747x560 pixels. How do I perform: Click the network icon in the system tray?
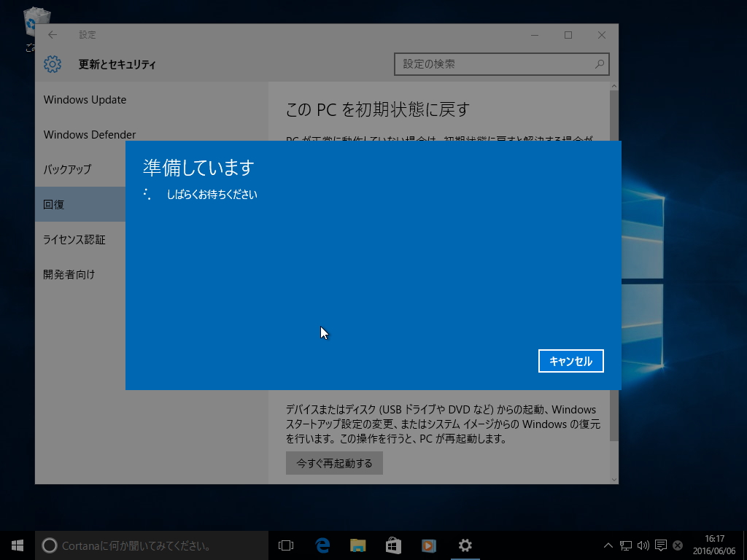pos(626,545)
